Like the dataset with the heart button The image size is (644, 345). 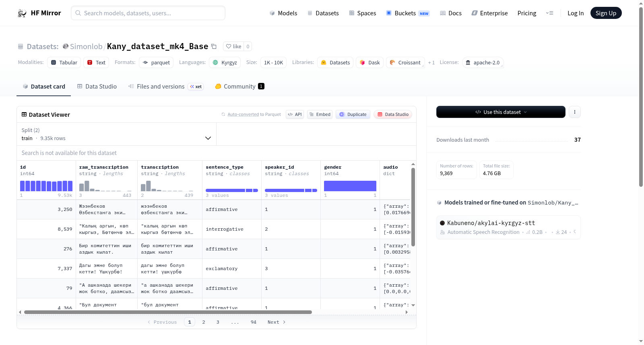[x=233, y=46]
